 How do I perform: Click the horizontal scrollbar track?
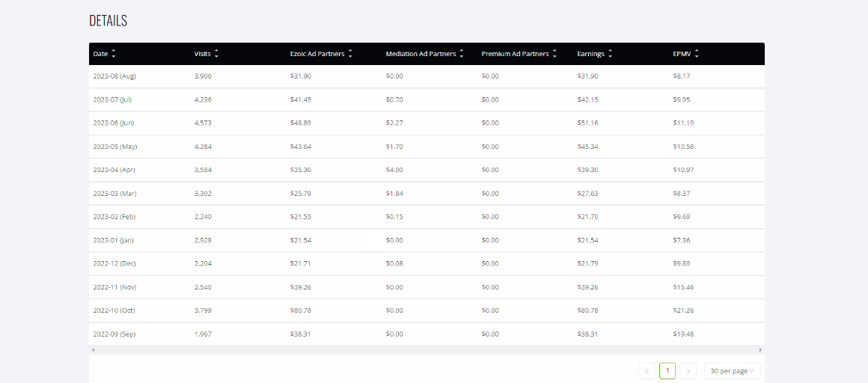point(427,350)
